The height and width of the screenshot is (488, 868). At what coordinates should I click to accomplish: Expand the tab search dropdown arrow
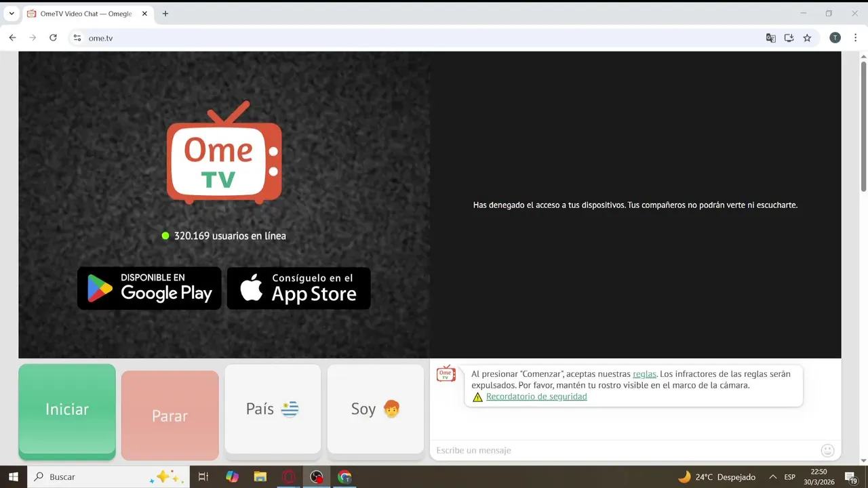(12, 14)
